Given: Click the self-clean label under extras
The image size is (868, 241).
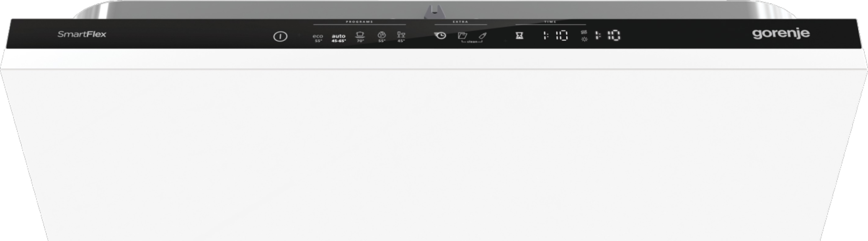Looking at the screenshot, I should click(x=472, y=42).
